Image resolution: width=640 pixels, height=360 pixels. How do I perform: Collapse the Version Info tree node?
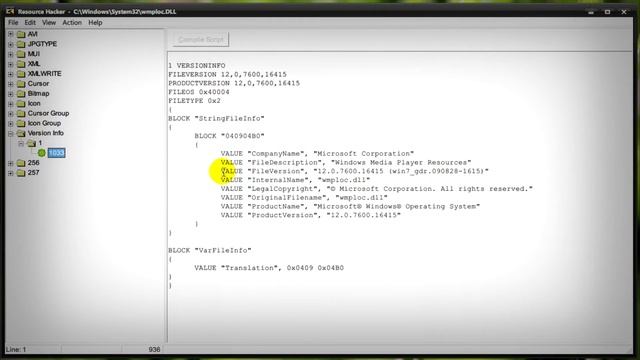(x=11, y=133)
